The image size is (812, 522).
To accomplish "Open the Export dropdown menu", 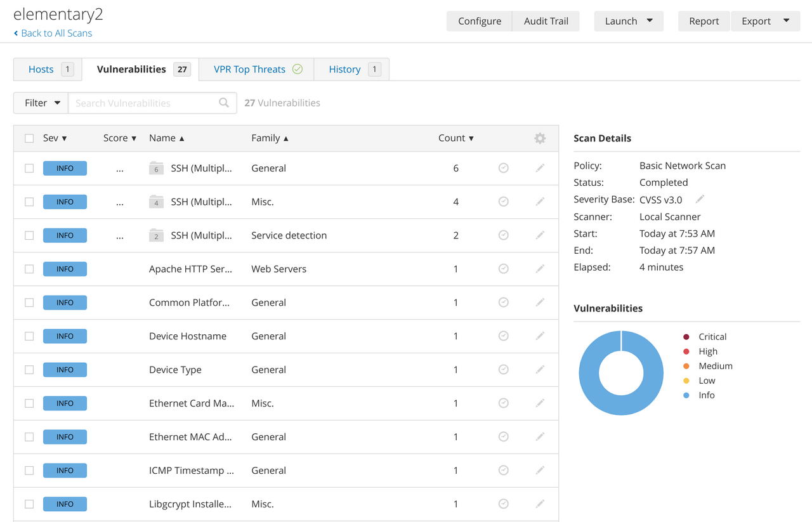I will click(765, 21).
